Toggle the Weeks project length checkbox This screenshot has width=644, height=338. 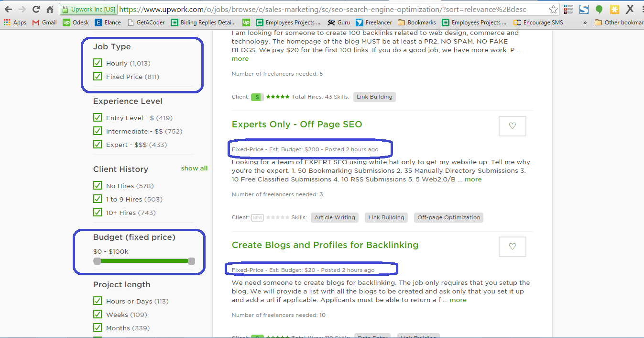point(98,314)
